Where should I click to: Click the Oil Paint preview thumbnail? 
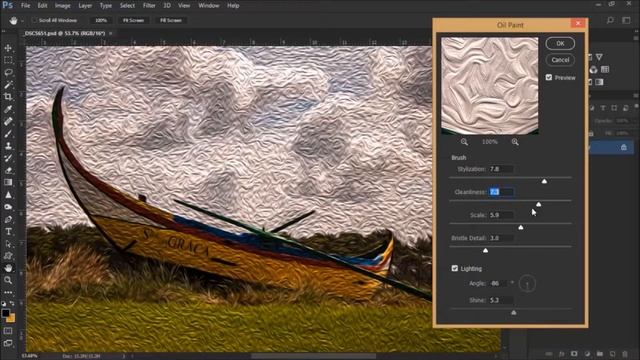489,86
